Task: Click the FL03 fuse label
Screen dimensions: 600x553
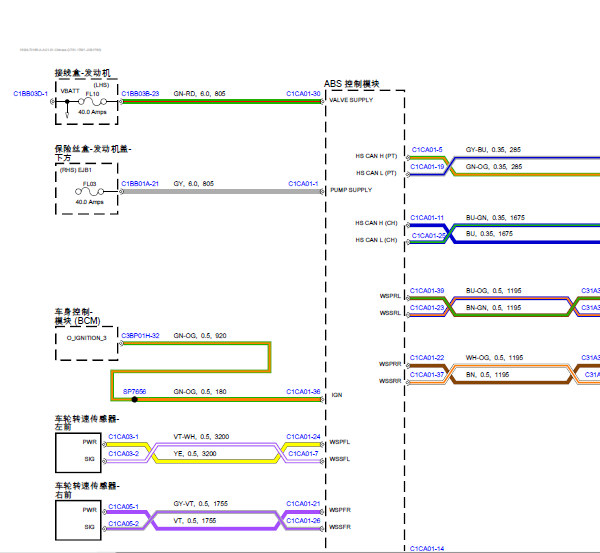Action: [90, 184]
